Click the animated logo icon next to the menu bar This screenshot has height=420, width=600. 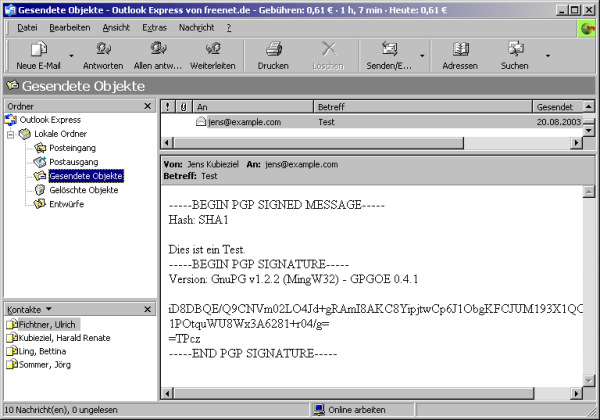[587, 28]
